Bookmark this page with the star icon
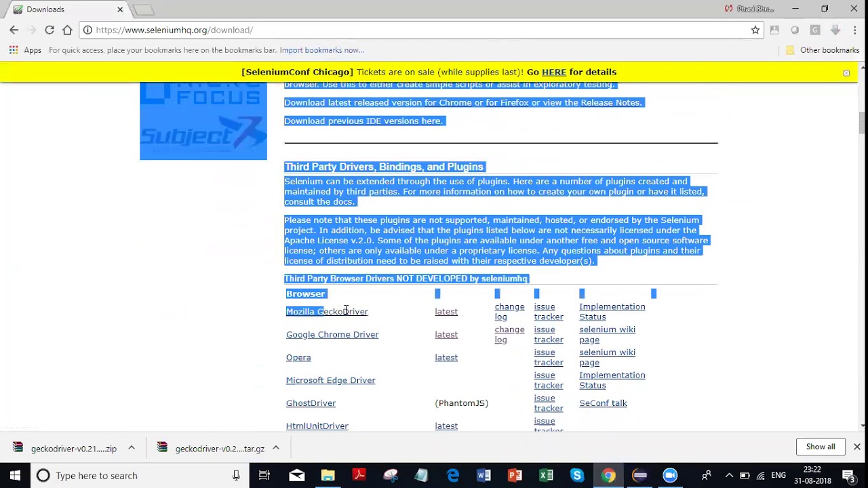 pos(755,30)
